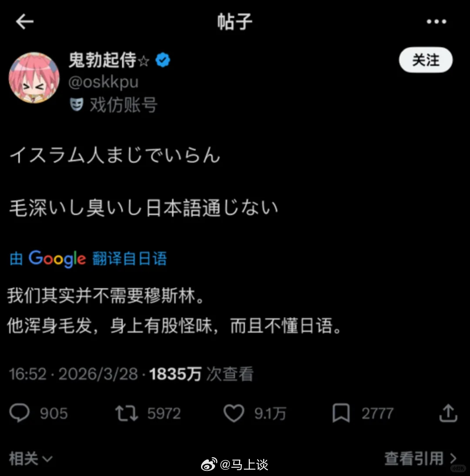Image resolution: width=470 pixels, height=476 pixels.
Task: Tap the back arrow icon
Action: 24,21
